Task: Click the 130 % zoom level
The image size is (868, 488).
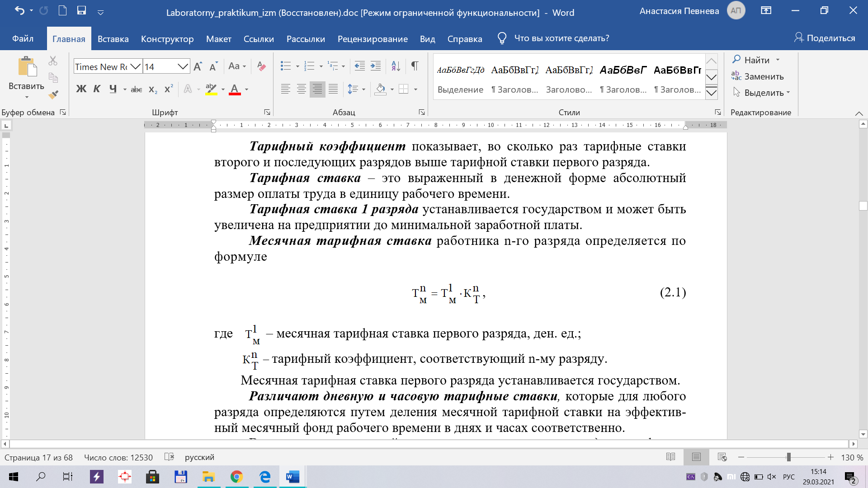Action: click(x=852, y=457)
